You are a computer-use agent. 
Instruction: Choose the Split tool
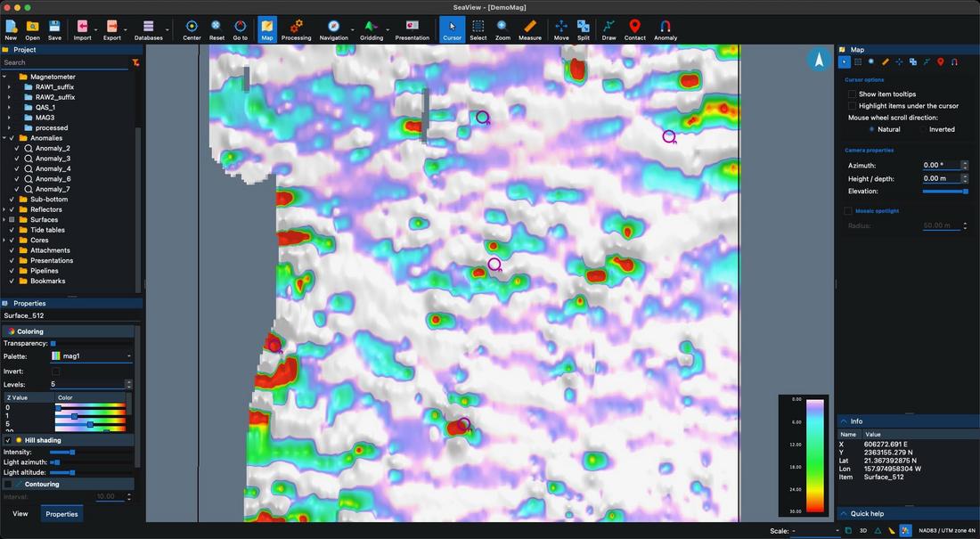584,29
